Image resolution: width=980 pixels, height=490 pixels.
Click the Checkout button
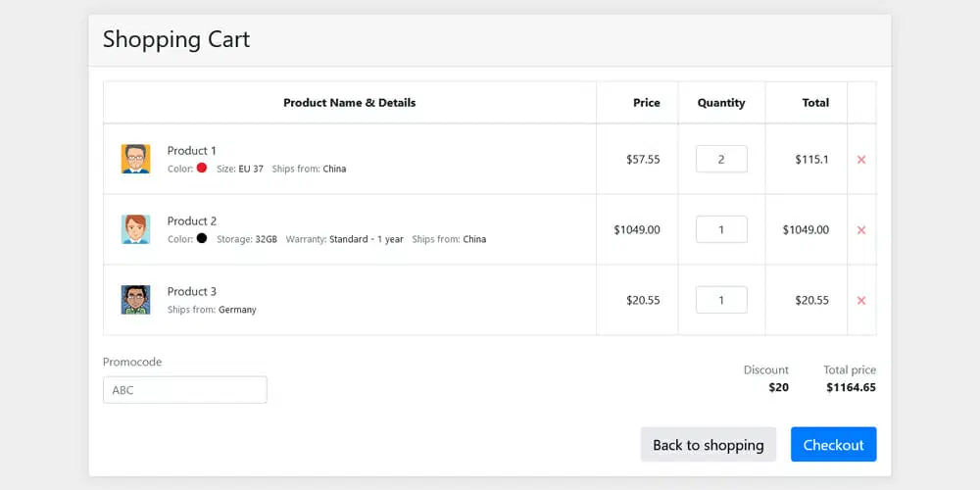pos(834,444)
